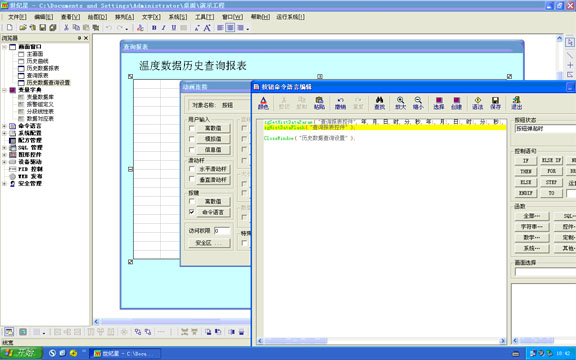Open the 文件[F] menu
Screen dimensions: 576x360
(x=17, y=17)
